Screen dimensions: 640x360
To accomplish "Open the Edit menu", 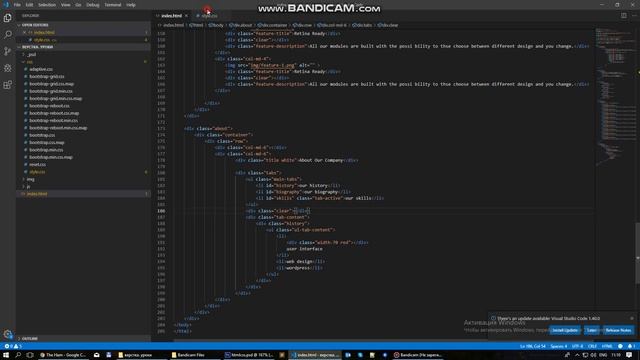I will pyautogui.click(x=29, y=5).
